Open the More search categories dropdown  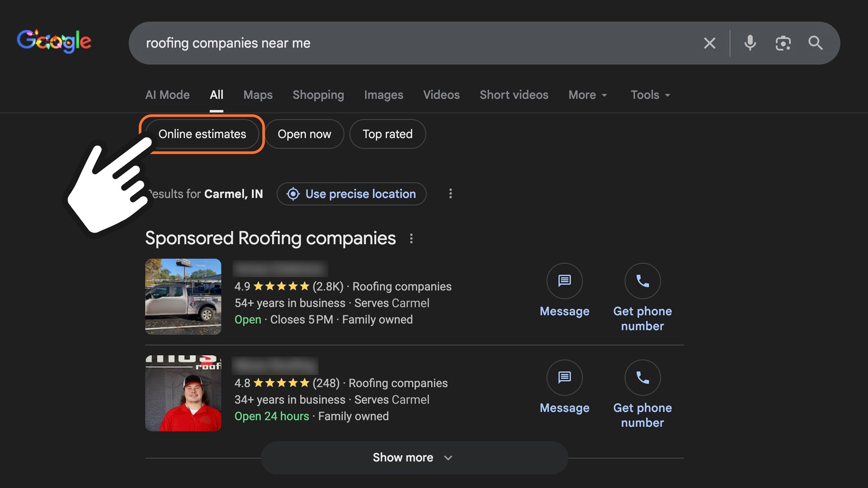point(587,95)
